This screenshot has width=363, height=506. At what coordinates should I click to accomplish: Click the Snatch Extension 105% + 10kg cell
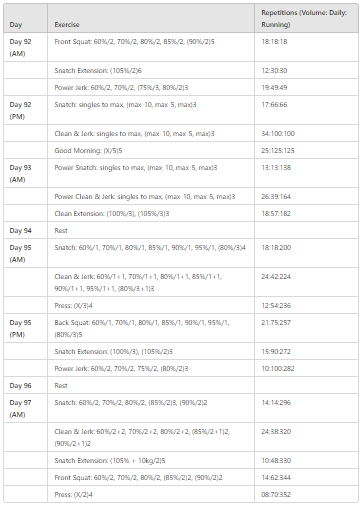point(151,460)
